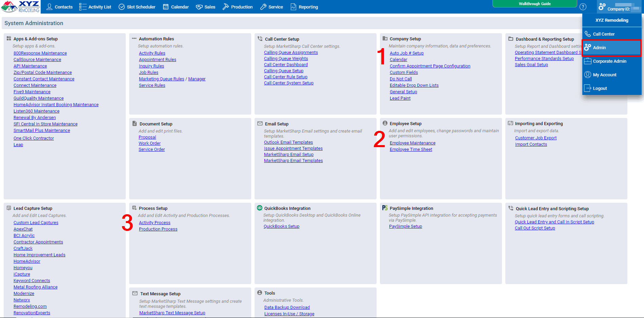Click the Automation Rules section icon
The height and width of the screenshot is (318, 644).
click(134, 39)
